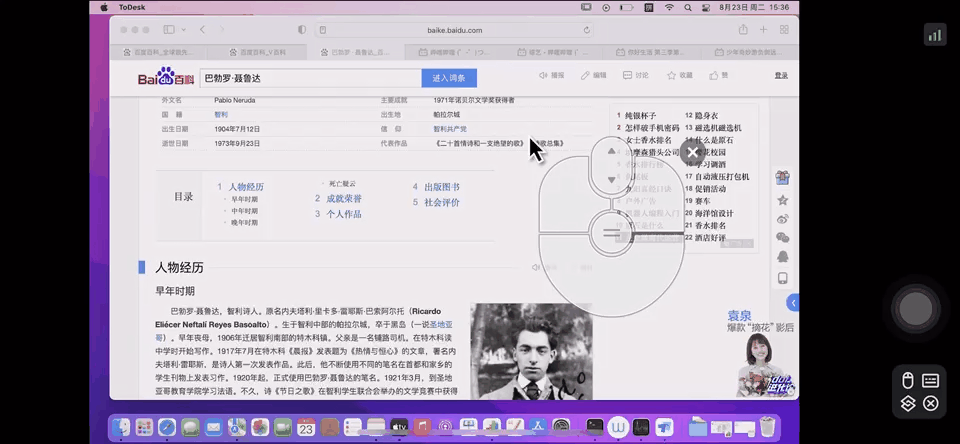
Task: Close the virtual mouse overlay
Action: pos(692,152)
